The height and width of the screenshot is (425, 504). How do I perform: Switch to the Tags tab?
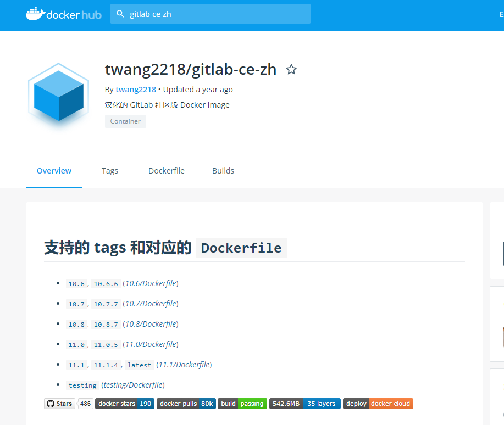(x=110, y=171)
